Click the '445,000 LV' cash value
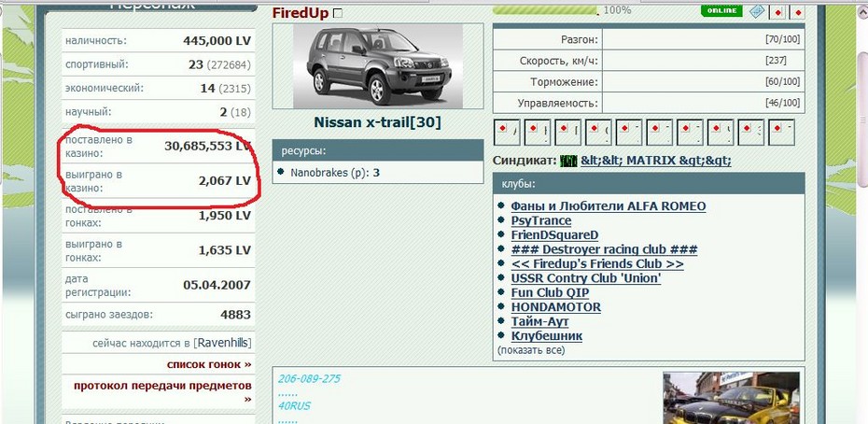Screen dimensions: 868x424 pyautogui.click(x=217, y=40)
